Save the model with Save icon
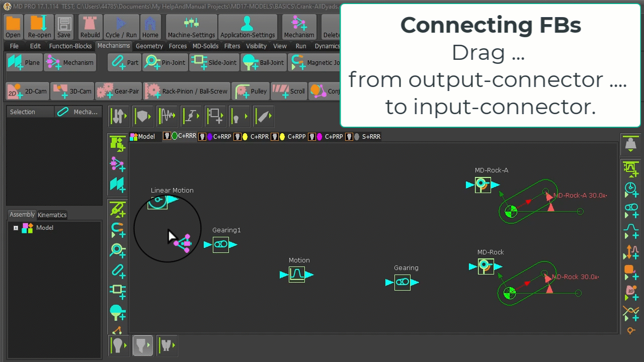The width and height of the screenshot is (644, 362). 64,27
